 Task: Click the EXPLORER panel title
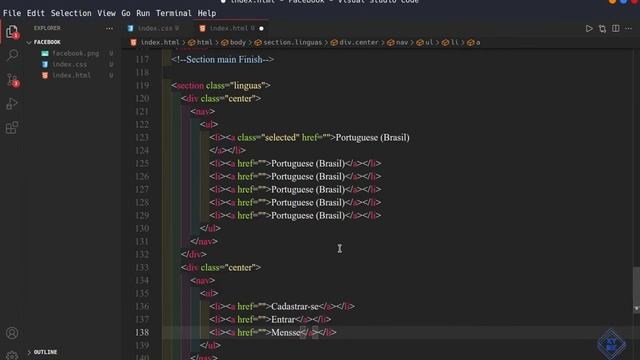point(47,28)
